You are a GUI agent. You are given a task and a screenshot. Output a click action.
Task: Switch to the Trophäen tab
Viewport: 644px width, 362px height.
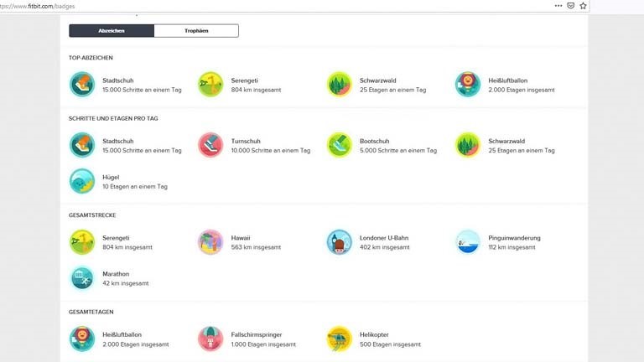coord(196,31)
